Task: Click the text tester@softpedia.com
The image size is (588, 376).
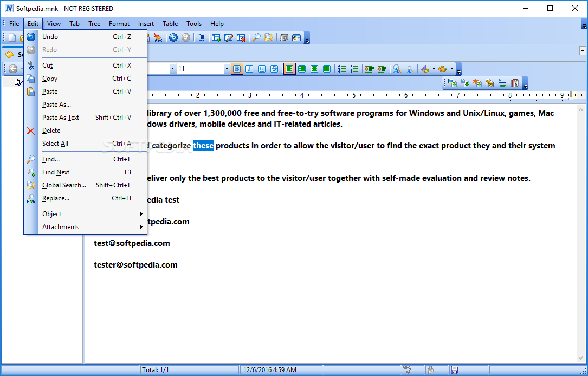Action: coord(135,264)
